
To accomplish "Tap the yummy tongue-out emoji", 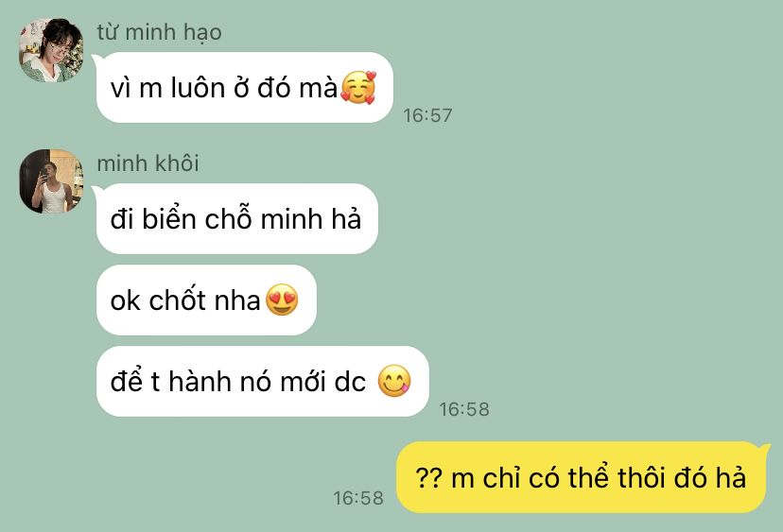I will tap(394, 382).
